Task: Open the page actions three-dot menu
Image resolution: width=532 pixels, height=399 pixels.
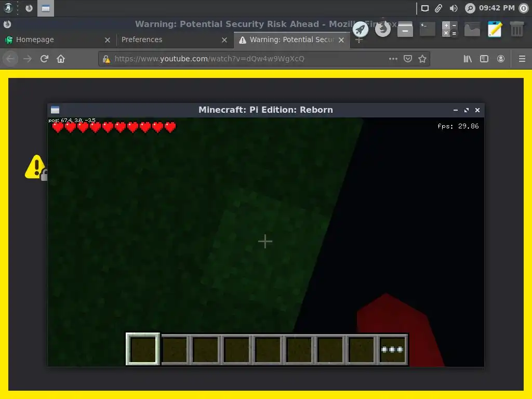Action: click(x=393, y=59)
